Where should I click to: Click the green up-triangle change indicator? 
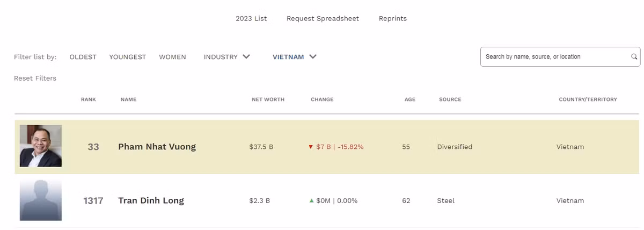pyautogui.click(x=311, y=200)
